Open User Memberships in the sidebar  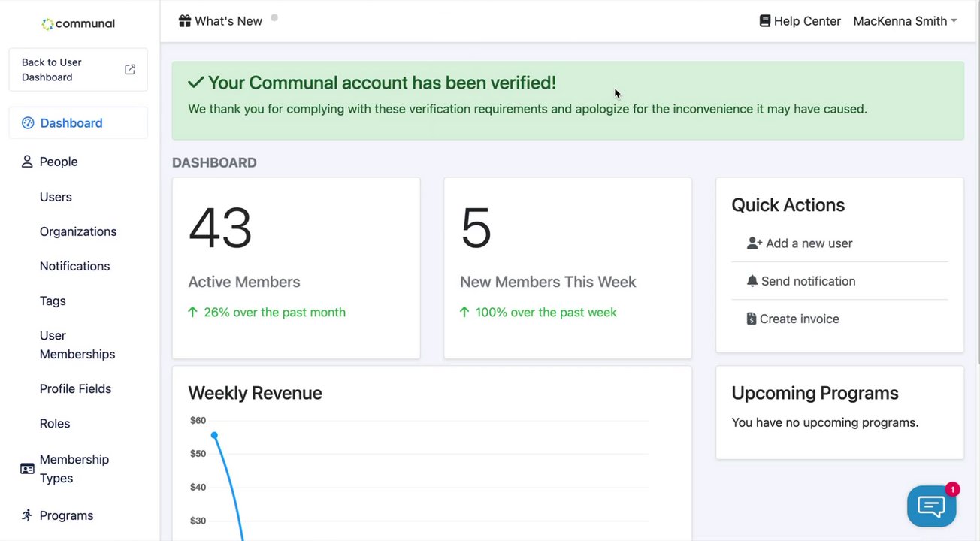point(77,345)
